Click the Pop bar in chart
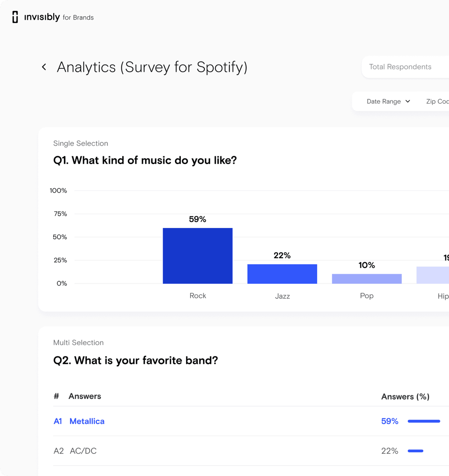 [367, 279]
